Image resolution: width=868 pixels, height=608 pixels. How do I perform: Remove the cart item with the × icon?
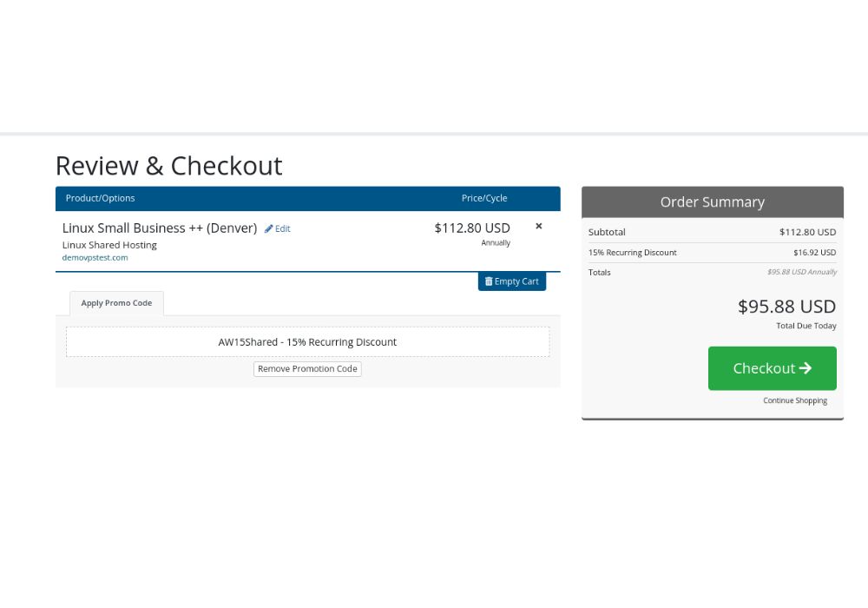(538, 226)
